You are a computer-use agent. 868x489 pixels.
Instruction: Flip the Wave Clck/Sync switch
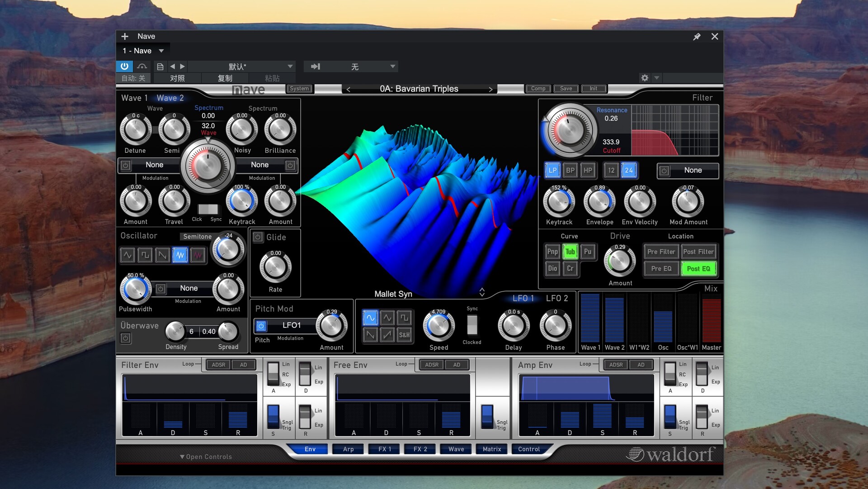click(208, 209)
